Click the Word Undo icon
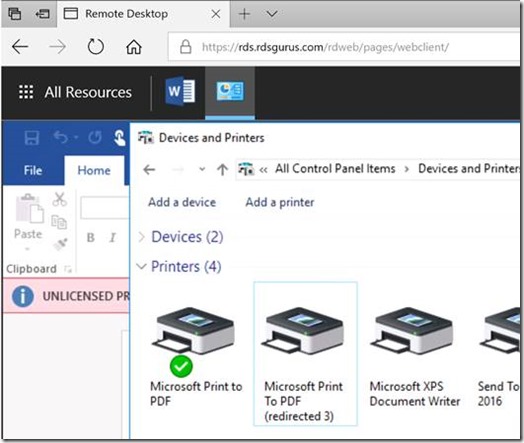This screenshot has height=443, width=524. [x=61, y=137]
